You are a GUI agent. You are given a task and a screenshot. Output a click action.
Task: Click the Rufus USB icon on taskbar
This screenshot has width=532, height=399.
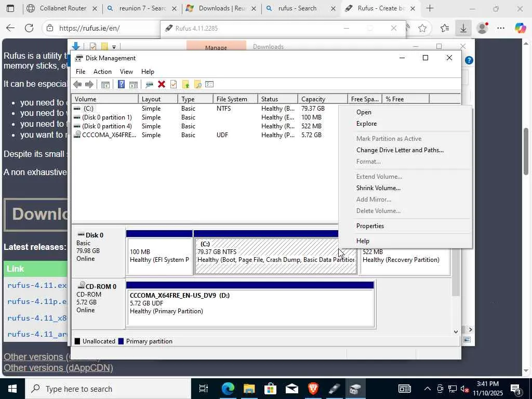coord(334,389)
